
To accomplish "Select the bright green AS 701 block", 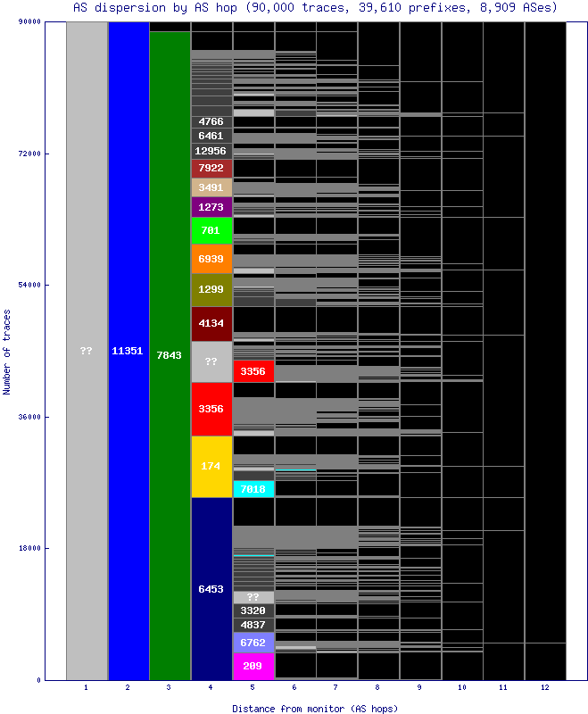I will (211, 230).
